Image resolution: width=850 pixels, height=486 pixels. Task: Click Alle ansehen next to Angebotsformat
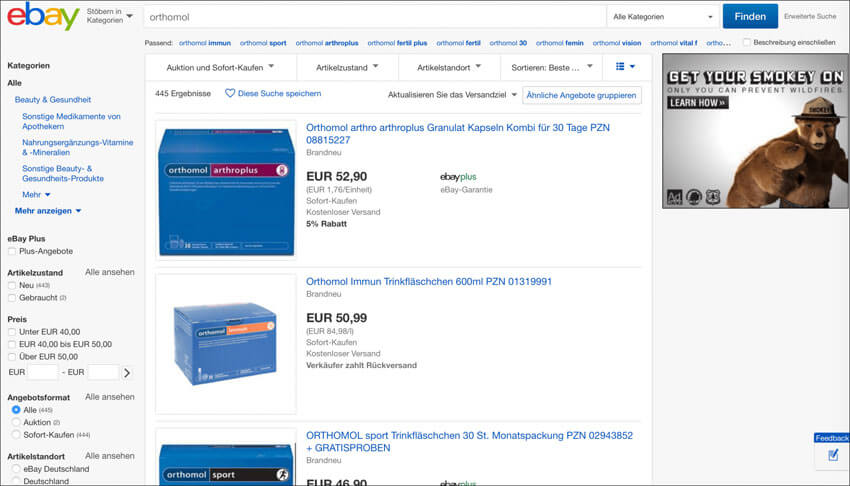tap(110, 397)
